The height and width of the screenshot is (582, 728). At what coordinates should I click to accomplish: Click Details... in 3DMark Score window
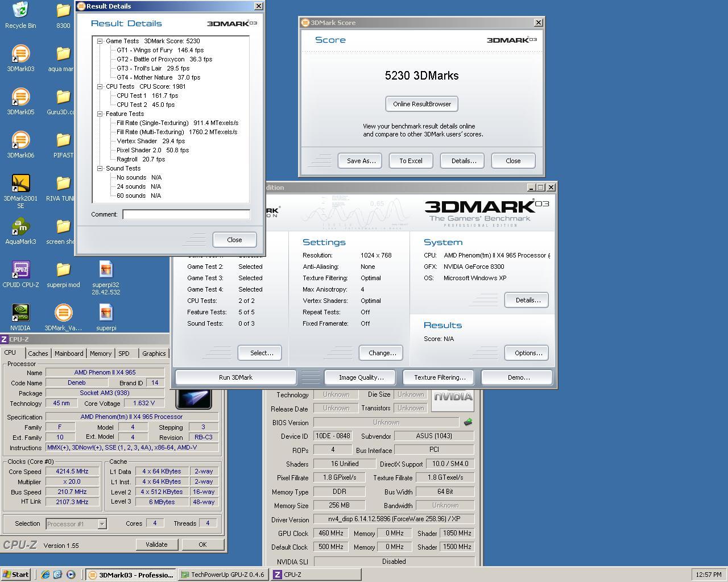(464, 161)
